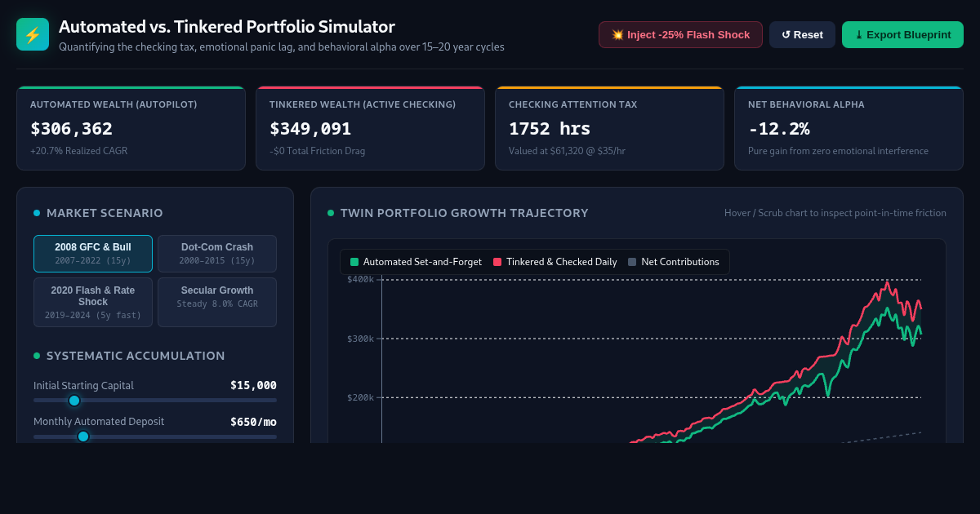Screen dimensions: 980x514
Task: Open the Automated Wealth card
Action: coord(131,128)
